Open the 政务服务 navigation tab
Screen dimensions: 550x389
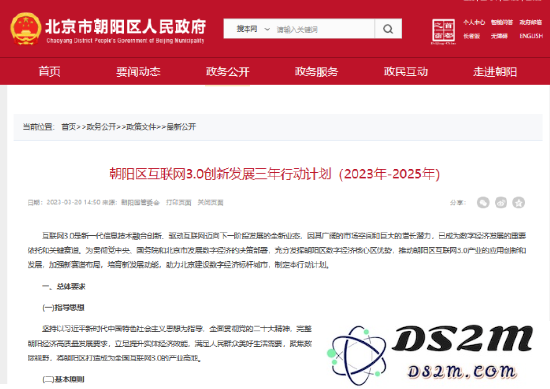tap(316, 72)
